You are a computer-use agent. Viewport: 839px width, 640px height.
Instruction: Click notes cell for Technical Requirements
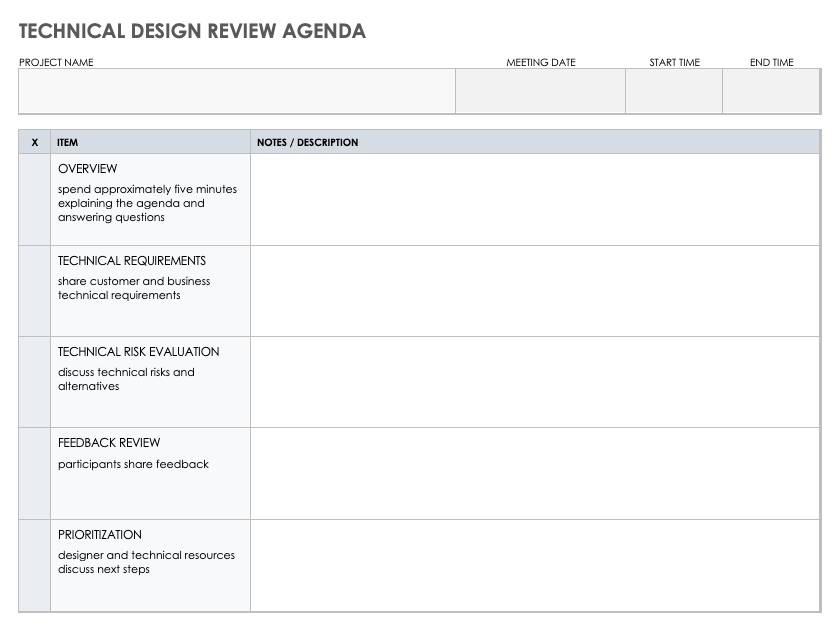534,291
